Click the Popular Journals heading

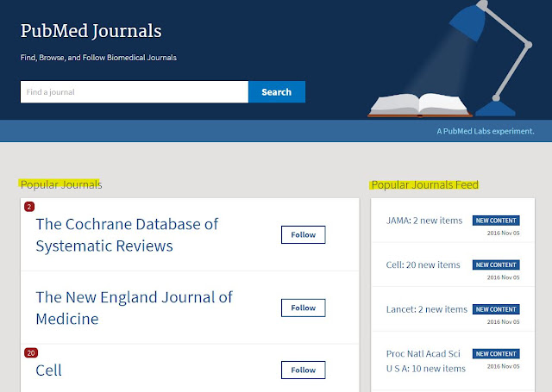coord(61,184)
